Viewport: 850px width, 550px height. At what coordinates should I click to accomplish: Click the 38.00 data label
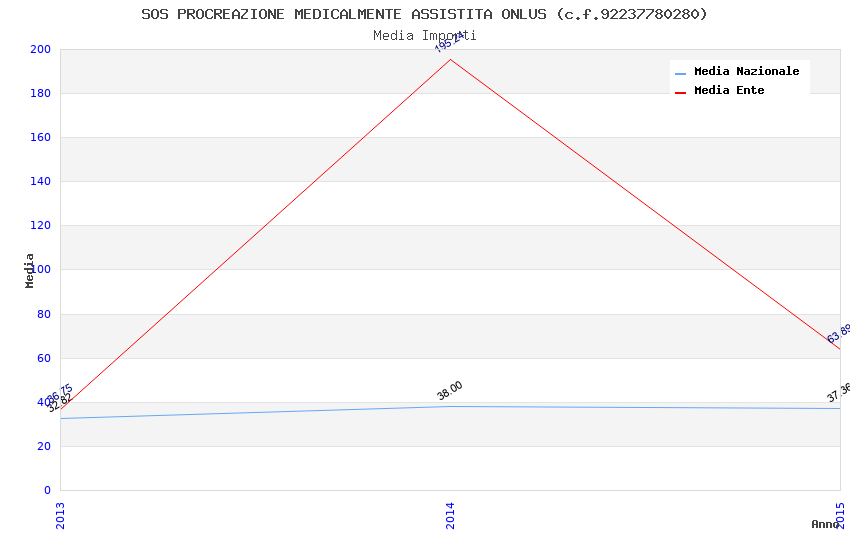(x=450, y=391)
